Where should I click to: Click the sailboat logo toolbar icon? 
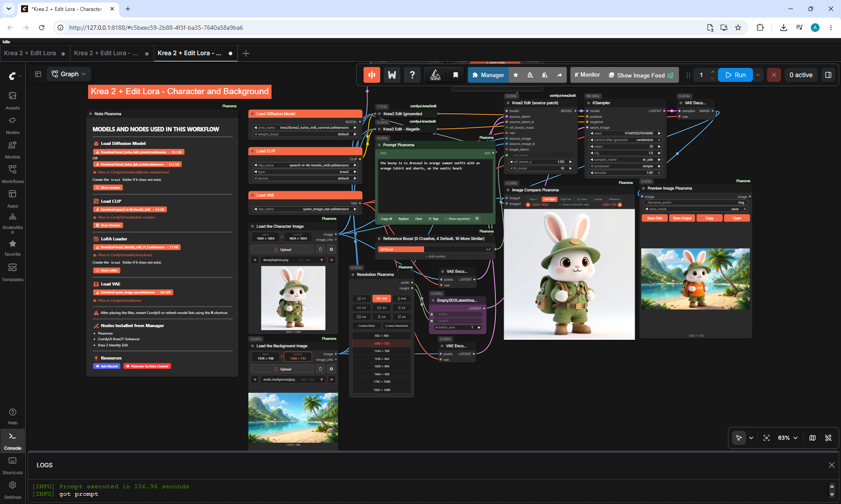(435, 75)
